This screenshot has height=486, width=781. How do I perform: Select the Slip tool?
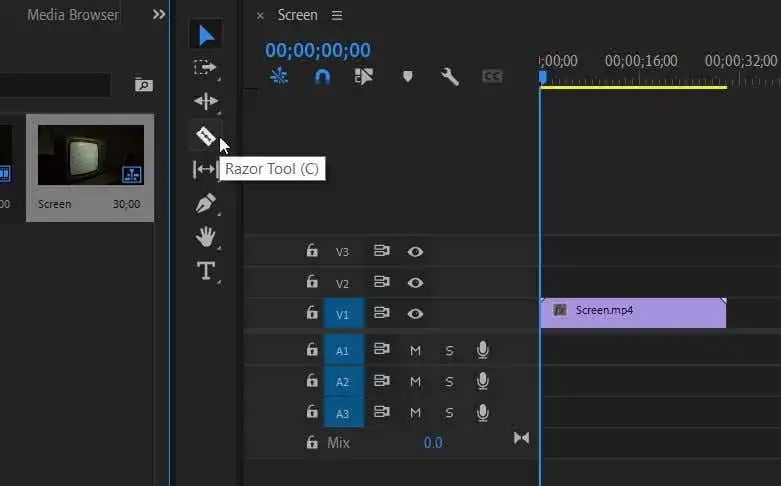coord(204,170)
